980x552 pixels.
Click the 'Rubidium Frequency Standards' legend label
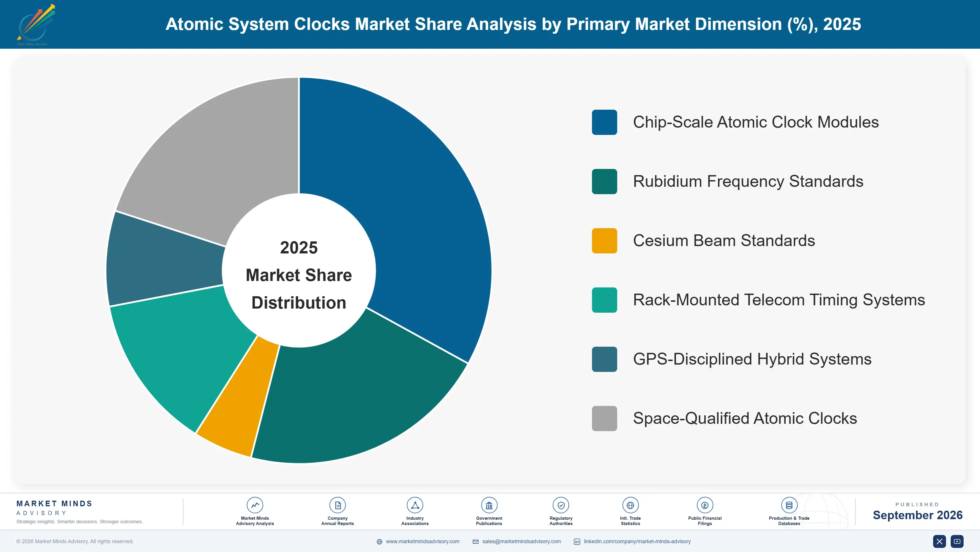pyautogui.click(x=748, y=182)
